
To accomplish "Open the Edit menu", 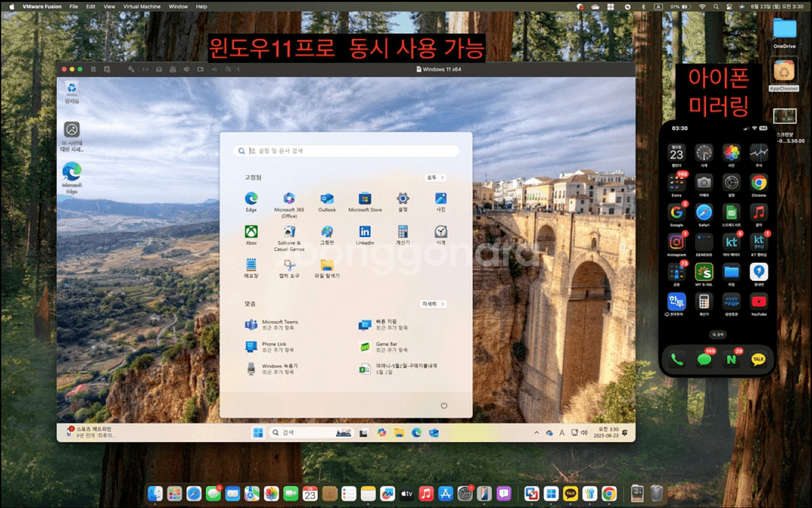I will pyautogui.click(x=91, y=7).
